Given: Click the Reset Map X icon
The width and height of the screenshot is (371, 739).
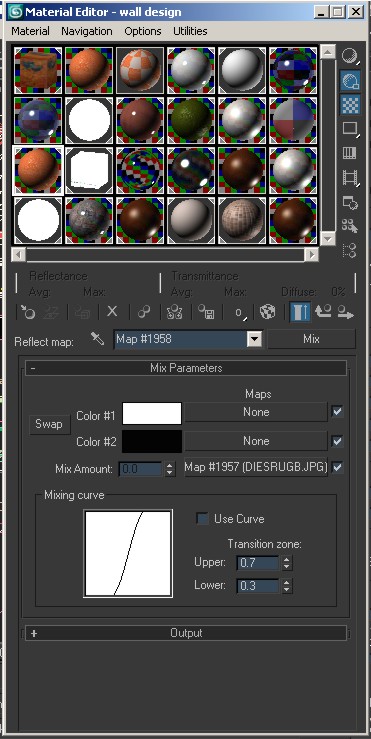Looking at the screenshot, I should click(112, 312).
